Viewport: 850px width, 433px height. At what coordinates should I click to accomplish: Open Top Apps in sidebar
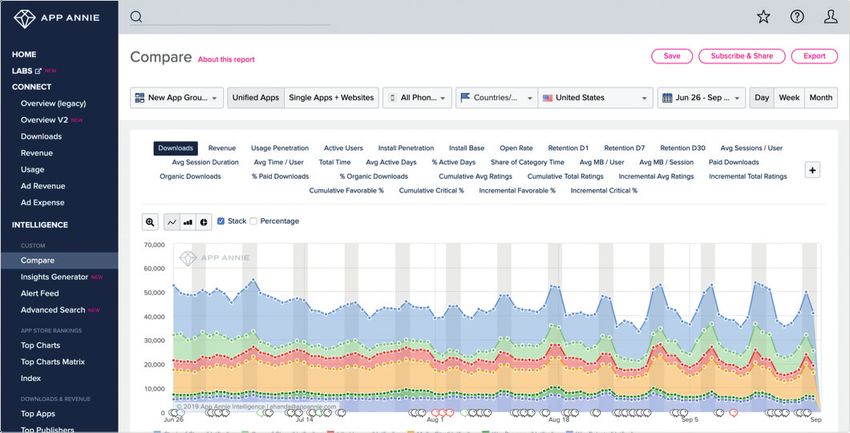(38, 413)
